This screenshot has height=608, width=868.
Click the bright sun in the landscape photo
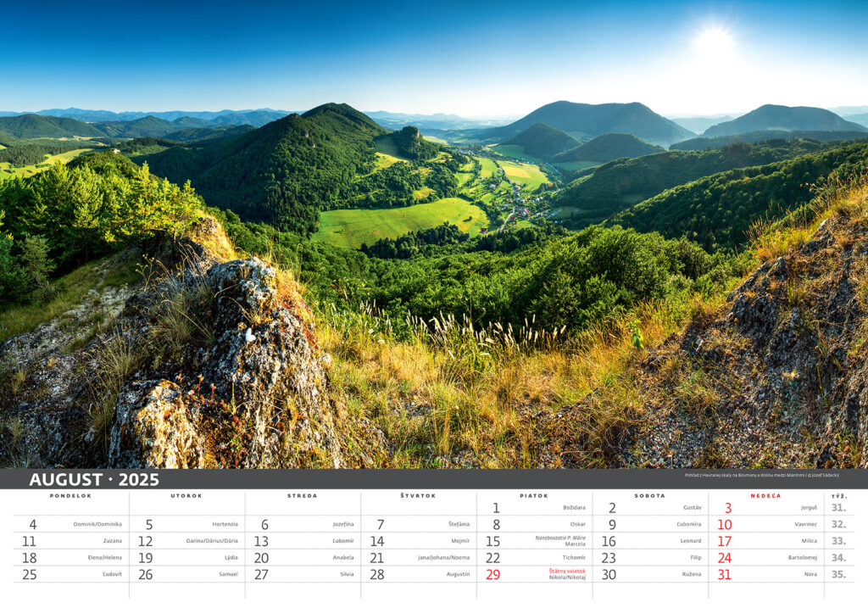coord(714,41)
